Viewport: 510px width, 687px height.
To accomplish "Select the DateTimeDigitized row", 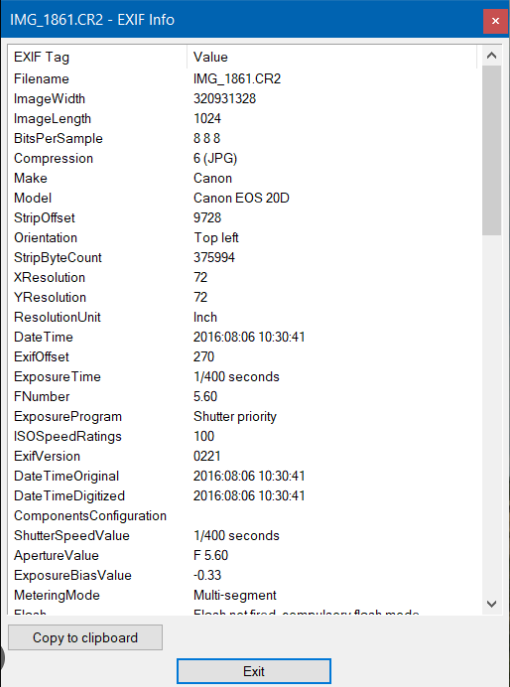I will pyautogui.click(x=243, y=496).
